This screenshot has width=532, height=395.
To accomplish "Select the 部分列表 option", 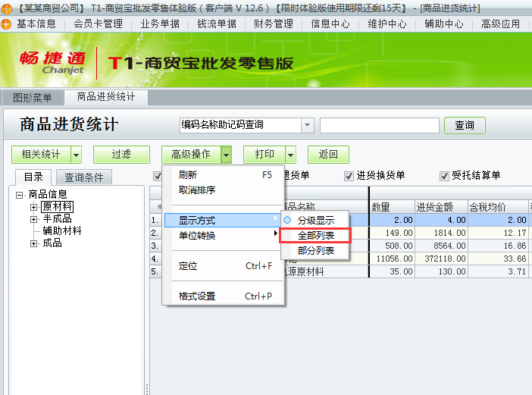I will tap(315, 251).
